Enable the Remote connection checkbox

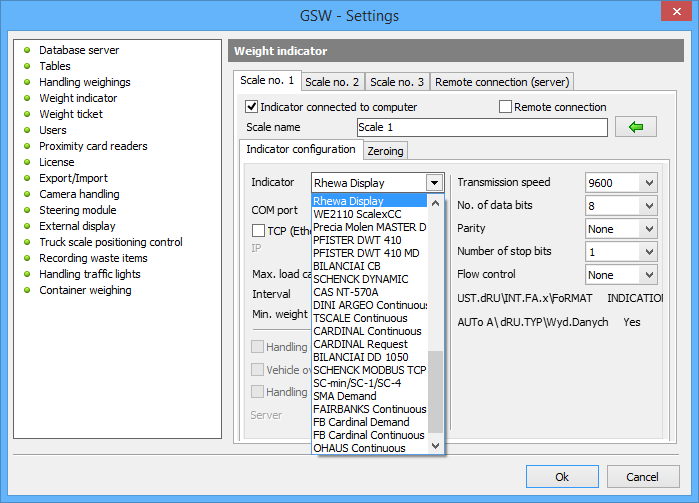[506, 107]
